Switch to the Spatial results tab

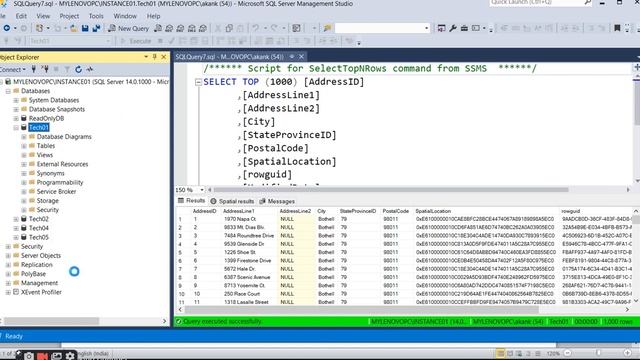(232, 201)
